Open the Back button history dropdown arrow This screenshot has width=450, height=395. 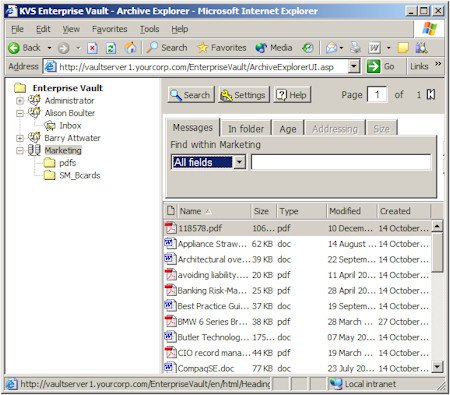point(49,48)
